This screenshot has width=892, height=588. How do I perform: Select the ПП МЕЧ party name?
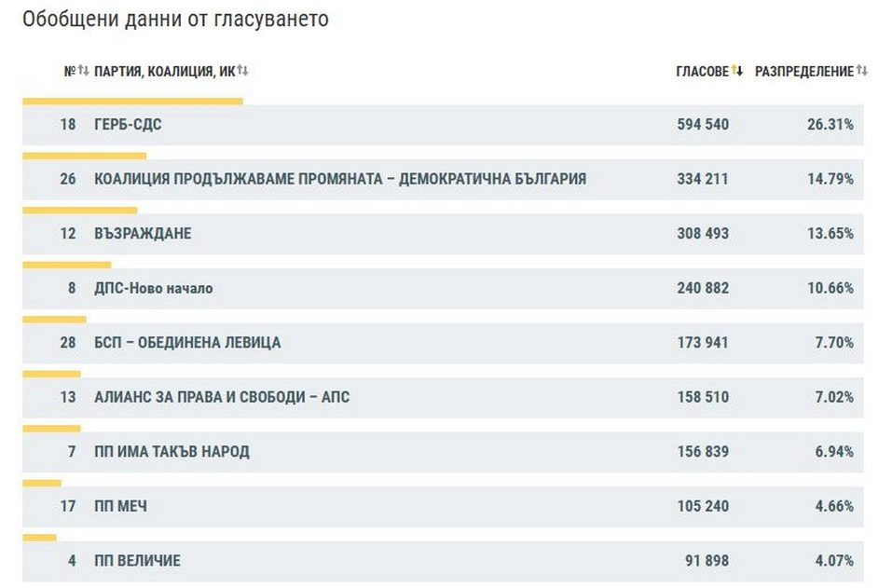coord(120,507)
